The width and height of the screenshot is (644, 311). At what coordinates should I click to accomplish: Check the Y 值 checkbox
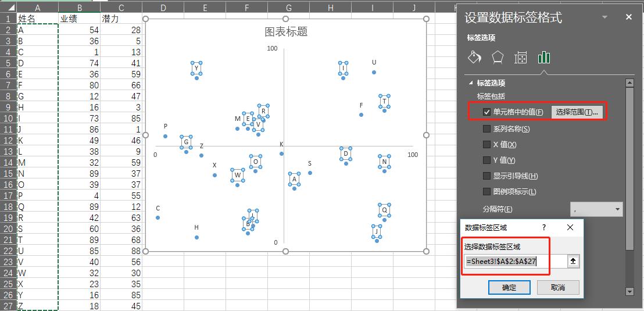[x=486, y=160]
